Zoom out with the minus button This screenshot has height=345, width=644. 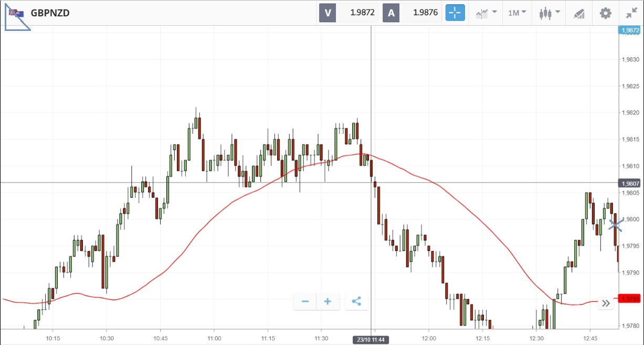pos(305,301)
